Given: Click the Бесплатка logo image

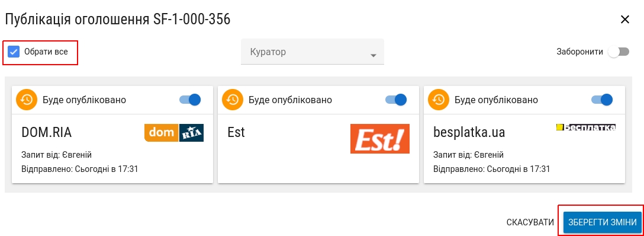Looking at the screenshot, I should pyautogui.click(x=586, y=127).
